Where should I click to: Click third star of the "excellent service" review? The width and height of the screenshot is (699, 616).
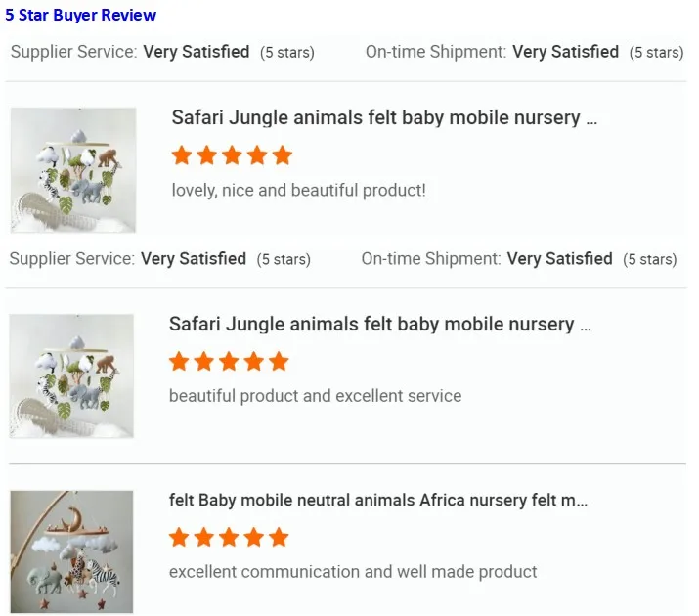(x=230, y=362)
